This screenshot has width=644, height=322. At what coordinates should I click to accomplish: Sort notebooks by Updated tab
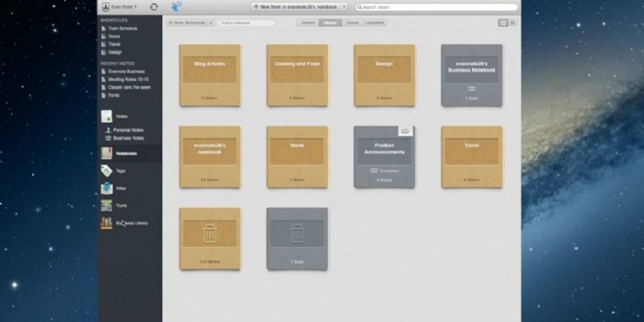(375, 23)
